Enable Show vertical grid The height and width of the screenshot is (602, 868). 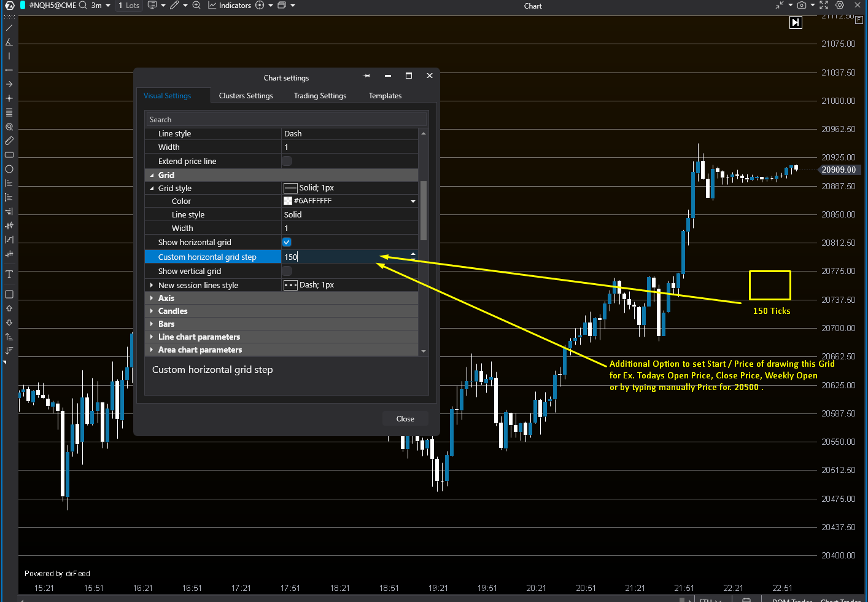(x=286, y=271)
